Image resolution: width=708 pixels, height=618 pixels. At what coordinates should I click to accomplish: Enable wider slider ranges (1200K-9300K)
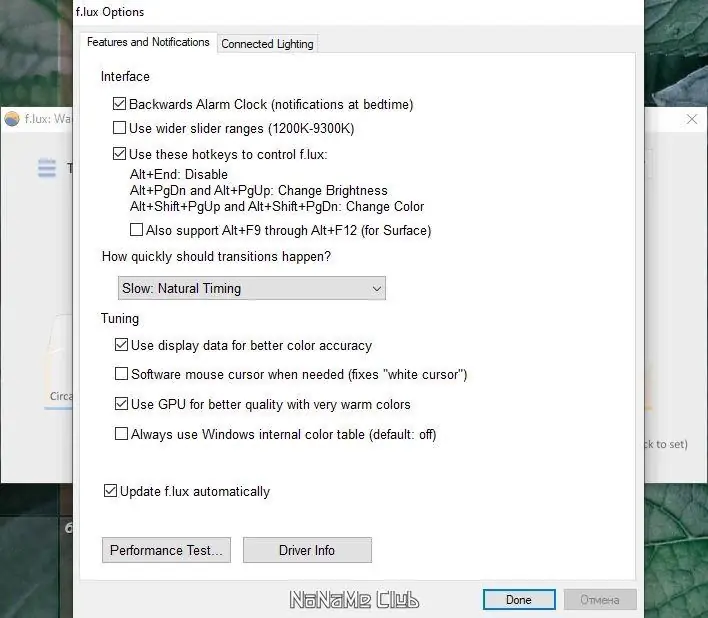coord(119,128)
